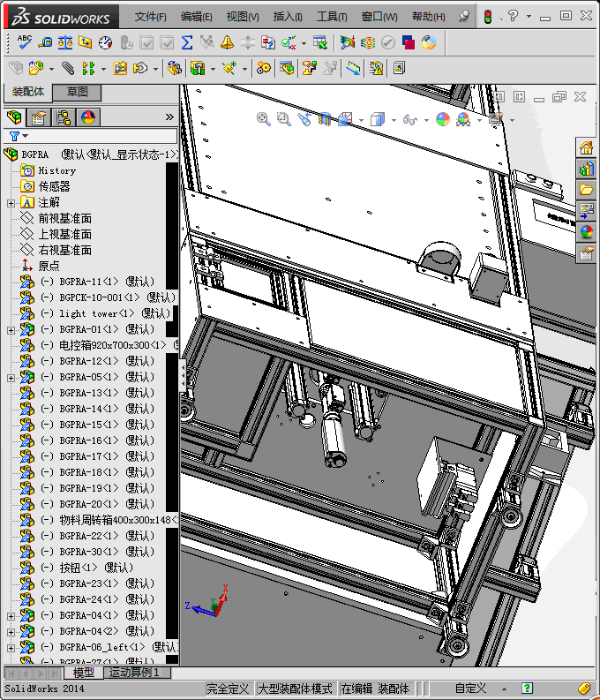This screenshot has width=600, height=700.
Task: Click the Zoom to Fit icon
Action: coord(263,119)
